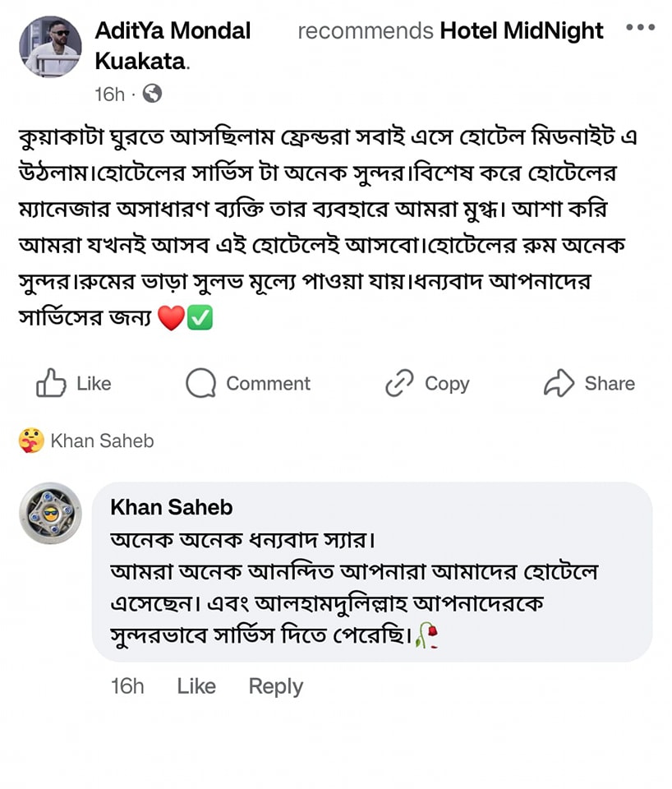The width and height of the screenshot is (672, 789).
Task: Show Khan Saheb in the reactions list
Action: pyautogui.click(x=102, y=441)
